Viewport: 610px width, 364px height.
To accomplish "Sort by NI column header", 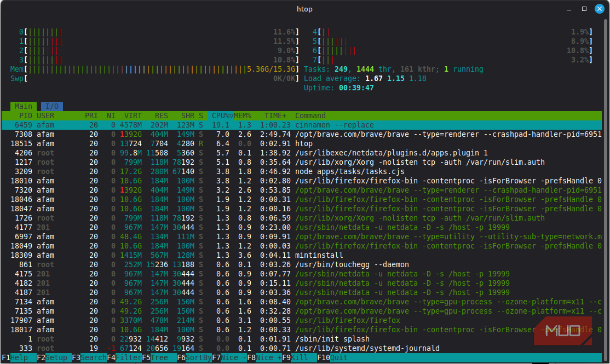I will (x=111, y=115).
